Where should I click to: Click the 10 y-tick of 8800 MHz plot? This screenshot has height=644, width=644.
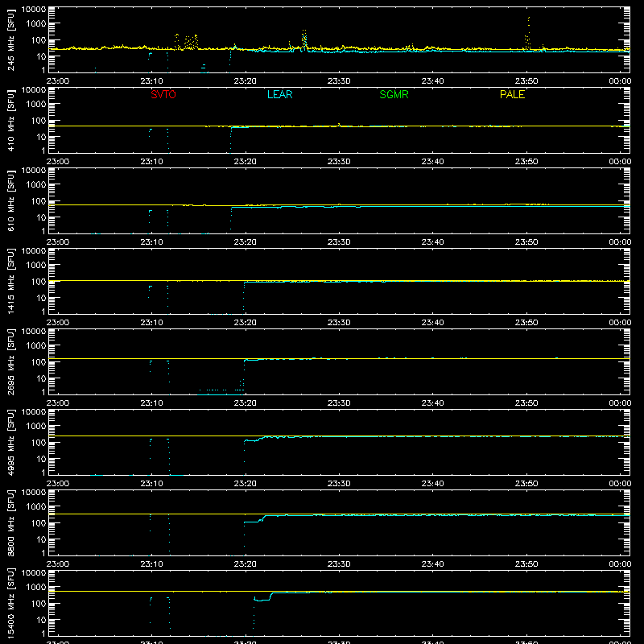coord(41,539)
